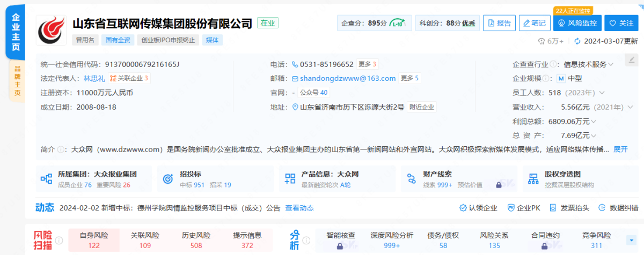Click the 财产线索 card icon

point(412,178)
